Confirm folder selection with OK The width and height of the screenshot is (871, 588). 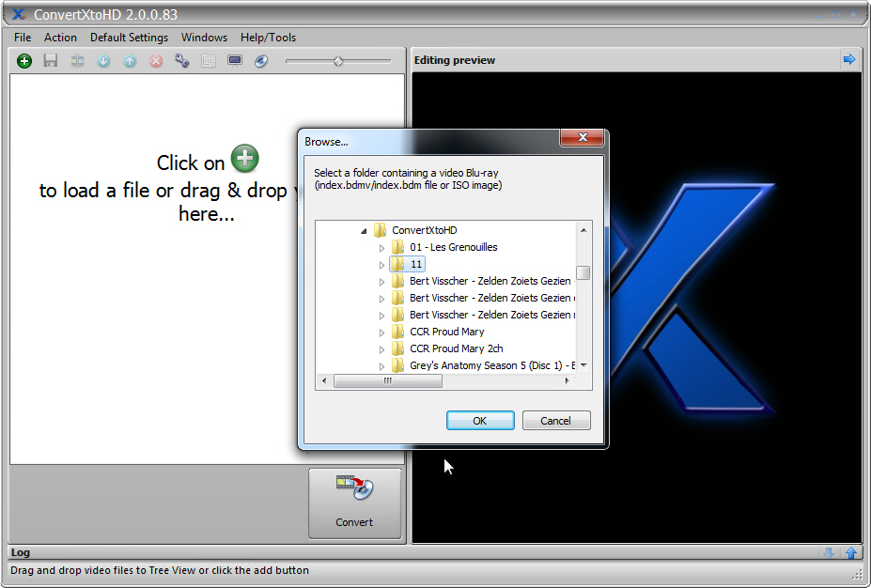click(x=480, y=420)
